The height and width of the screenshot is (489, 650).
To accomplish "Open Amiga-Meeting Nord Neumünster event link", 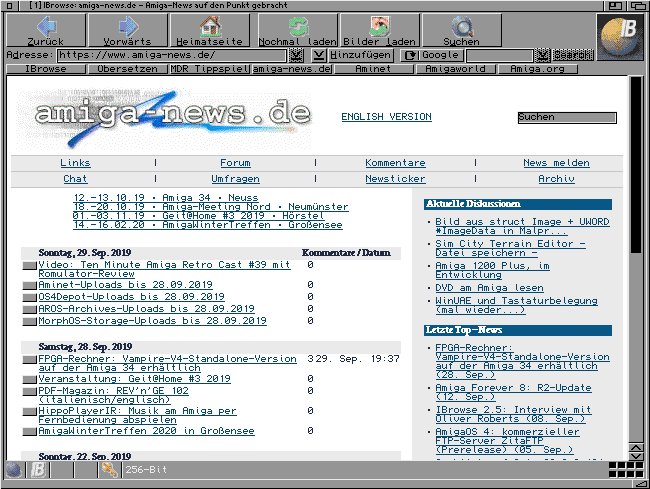I will 211,207.
